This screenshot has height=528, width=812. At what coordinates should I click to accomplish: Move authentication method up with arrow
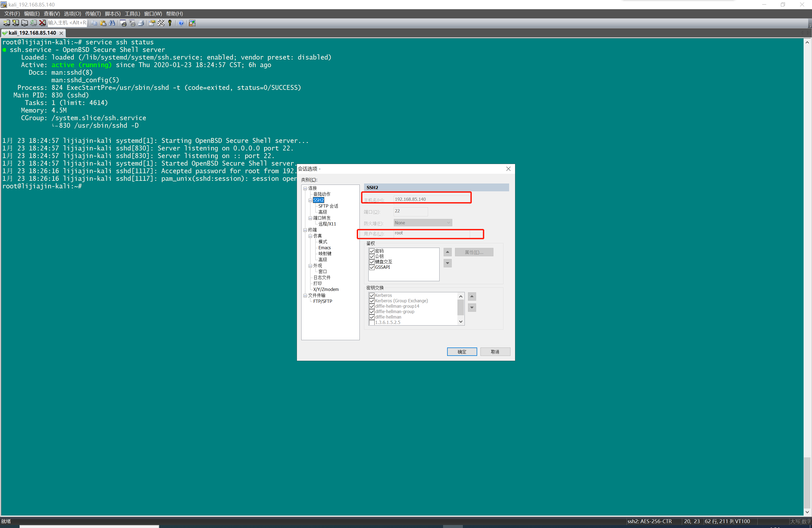[x=448, y=252]
